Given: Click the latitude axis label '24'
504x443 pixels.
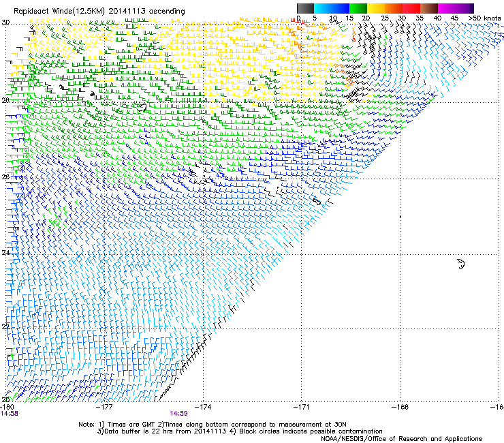Looking at the screenshot, I should pos(5,253).
